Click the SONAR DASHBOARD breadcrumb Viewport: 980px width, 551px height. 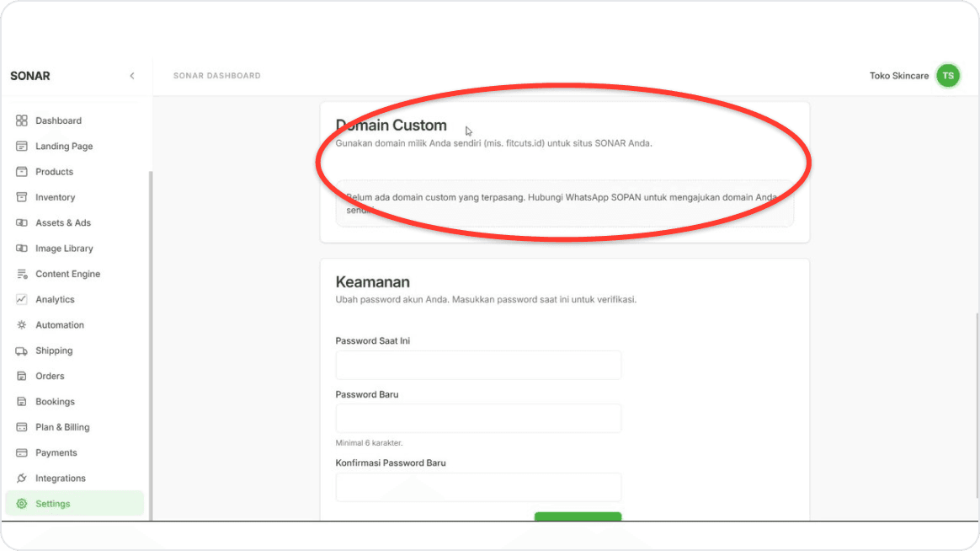(x=217, y=76)
